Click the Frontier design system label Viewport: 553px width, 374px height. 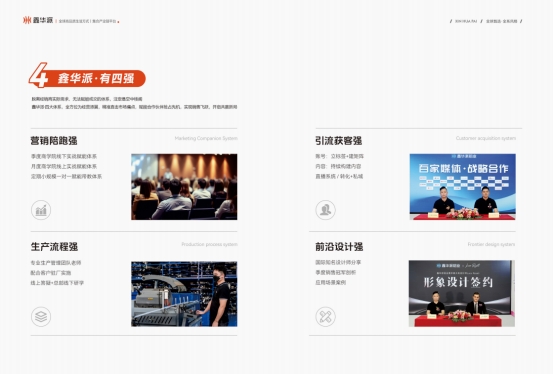click(491, 244)
